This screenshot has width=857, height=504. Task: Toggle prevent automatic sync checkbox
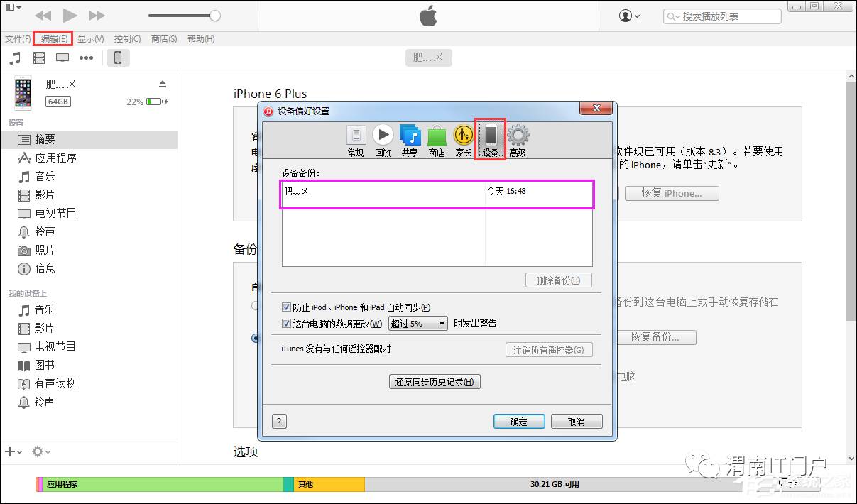286,307
